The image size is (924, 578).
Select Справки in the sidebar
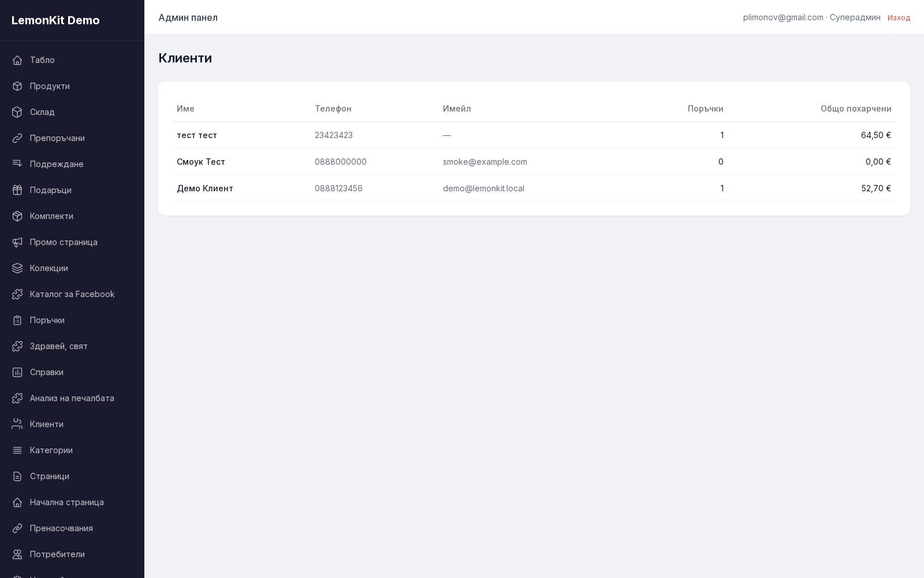72,372
